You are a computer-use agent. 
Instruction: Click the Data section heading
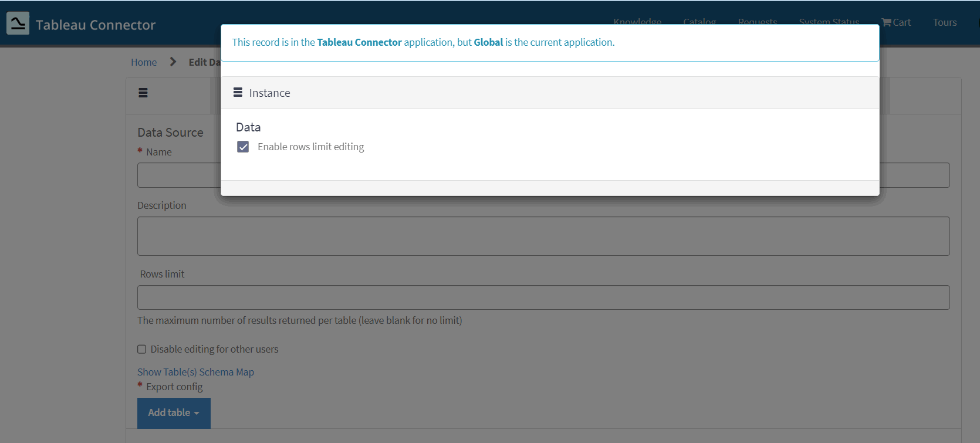(248, 127)
